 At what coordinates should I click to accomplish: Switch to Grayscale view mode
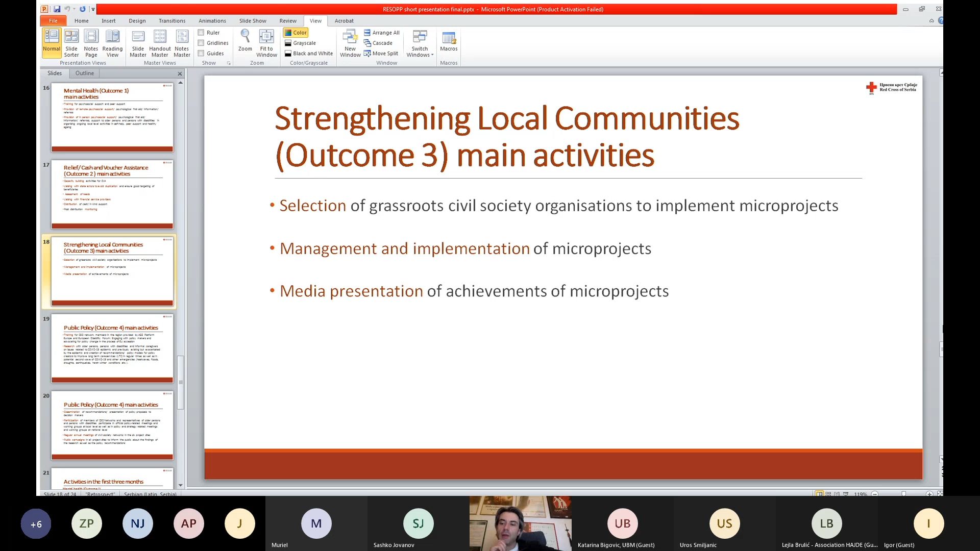[x=300, y=43]
